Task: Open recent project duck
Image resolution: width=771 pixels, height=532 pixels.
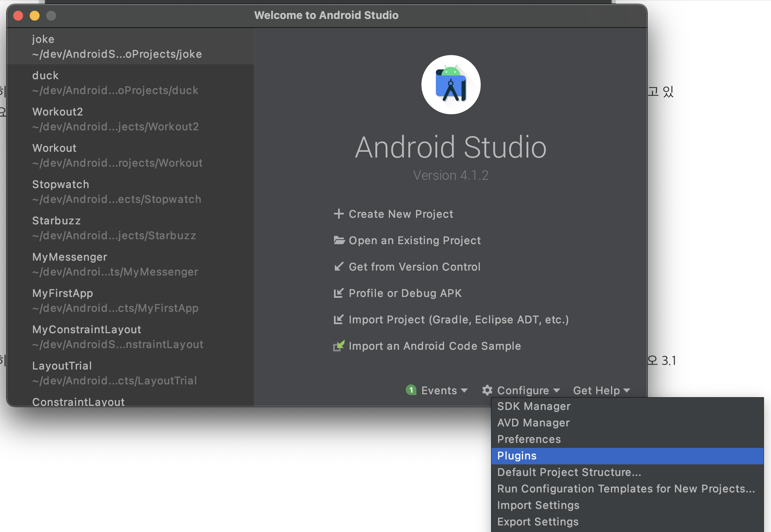Action: point(130,82)
